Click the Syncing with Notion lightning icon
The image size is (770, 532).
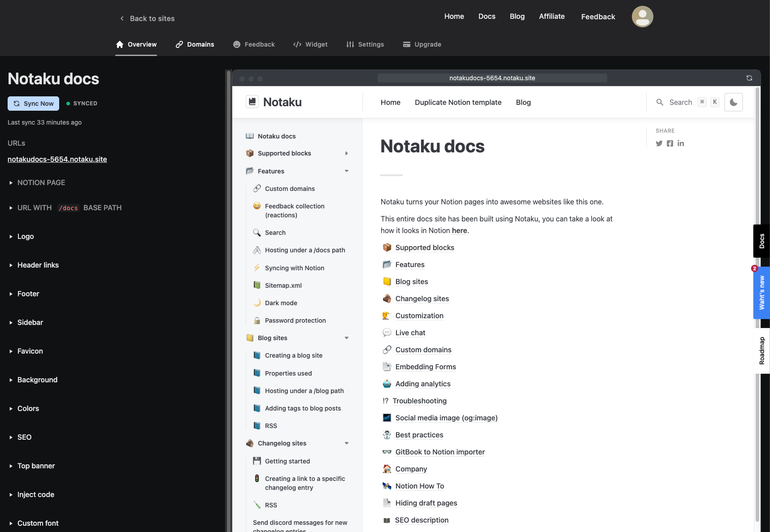(257, 268)
